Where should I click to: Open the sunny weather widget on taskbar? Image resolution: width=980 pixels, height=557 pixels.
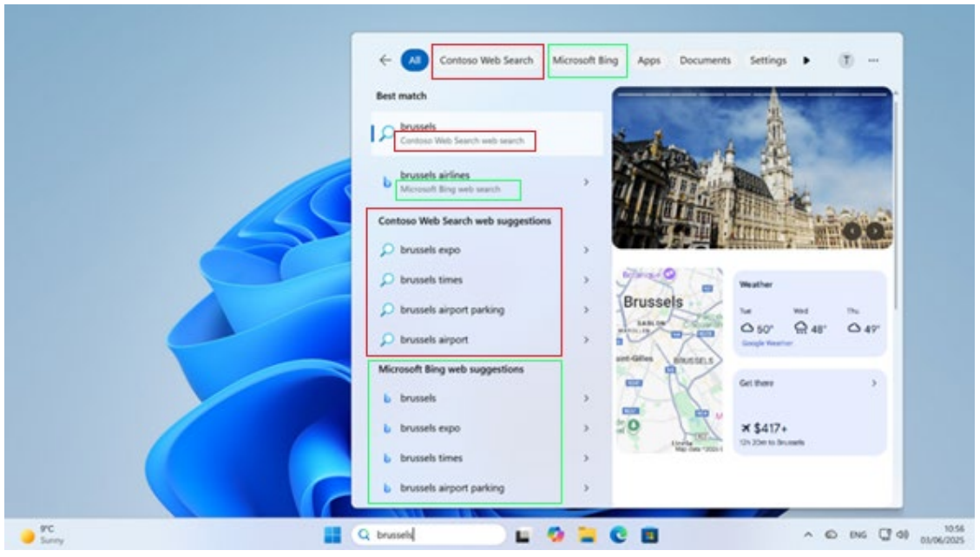[x=43, y=534]
